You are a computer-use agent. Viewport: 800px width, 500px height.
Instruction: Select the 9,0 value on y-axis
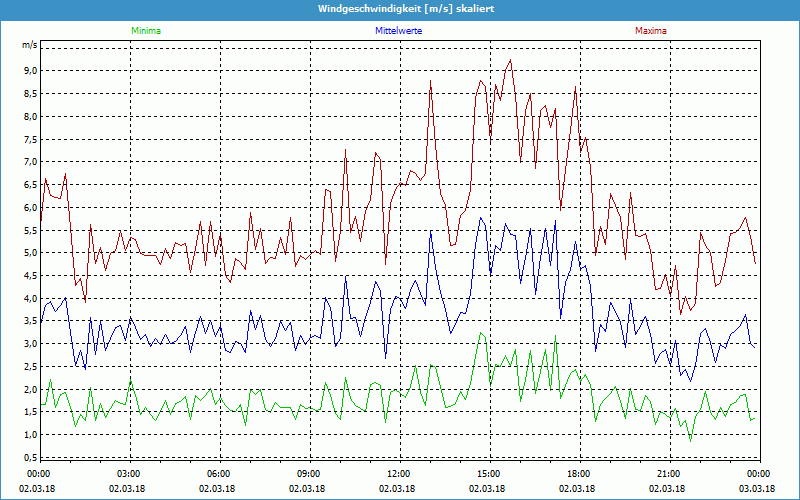click(29, 71)
